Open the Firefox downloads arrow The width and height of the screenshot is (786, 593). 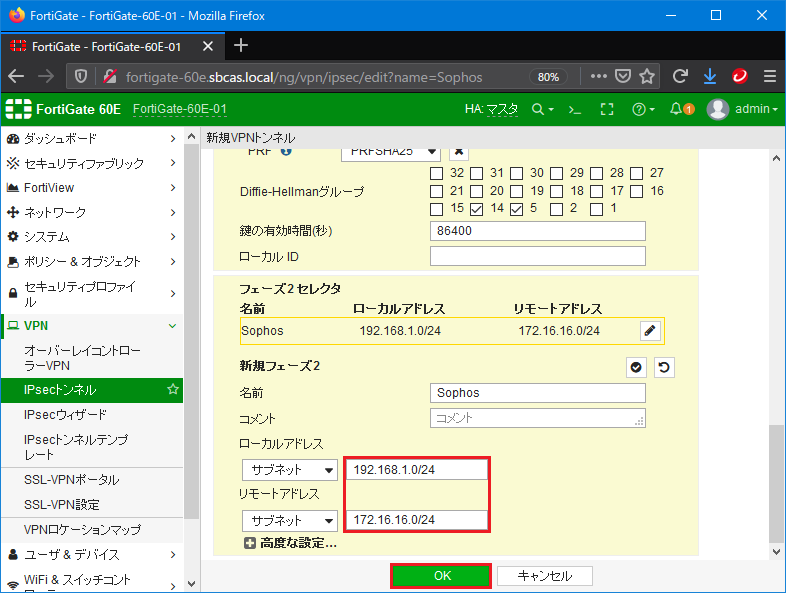710,77
